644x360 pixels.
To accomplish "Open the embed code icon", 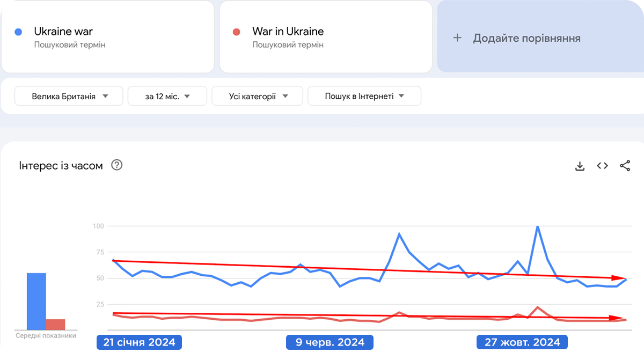I will pyautogui.click(x=602, y=166).
